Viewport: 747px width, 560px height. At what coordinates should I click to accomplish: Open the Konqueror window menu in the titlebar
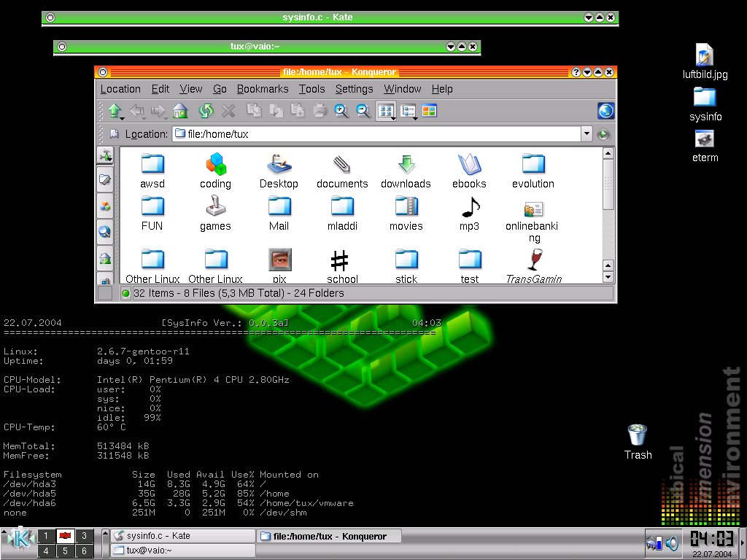103,72
